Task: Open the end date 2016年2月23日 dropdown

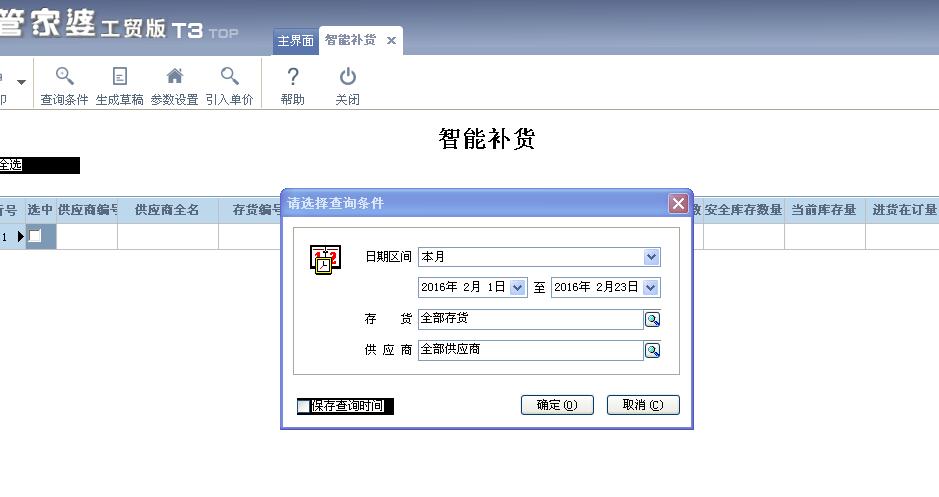Action: point(650,288)
